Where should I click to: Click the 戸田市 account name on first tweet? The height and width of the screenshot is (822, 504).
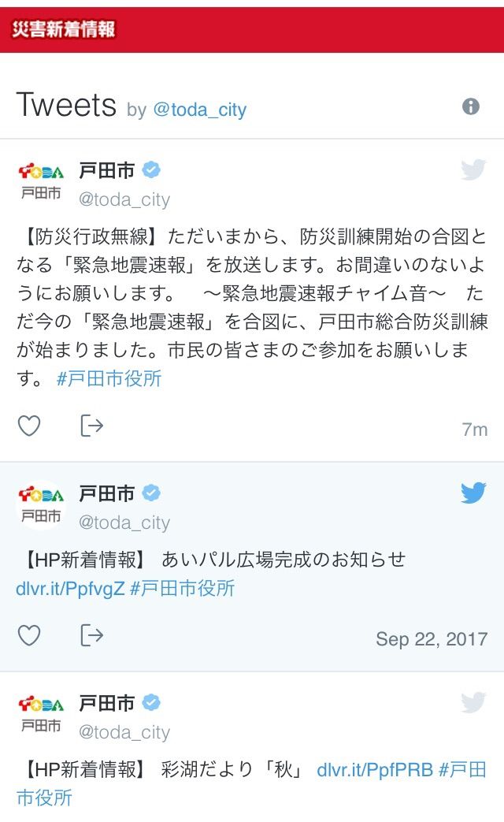click(107, 170)
